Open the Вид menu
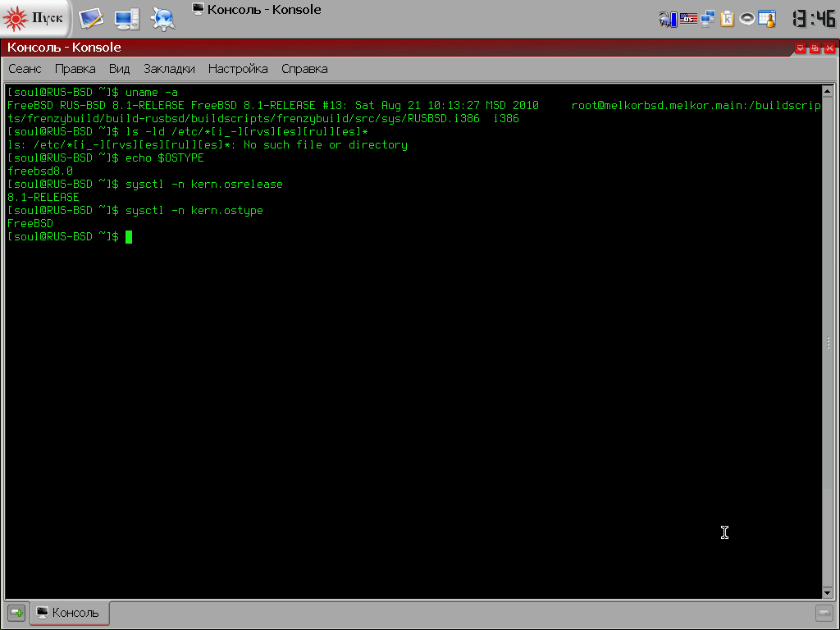Viewport: 840px width, 630px height. pos(119,69)
